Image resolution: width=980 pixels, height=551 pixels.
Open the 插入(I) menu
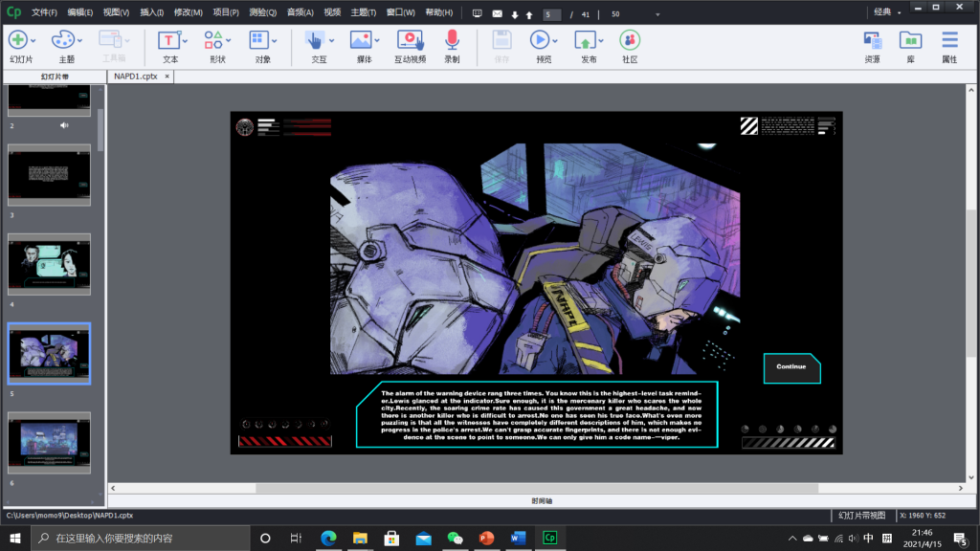tap(152, 12)
